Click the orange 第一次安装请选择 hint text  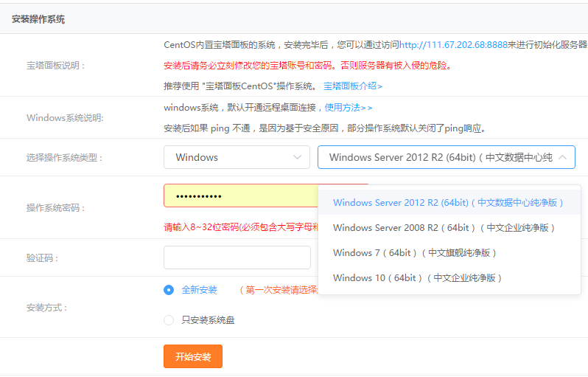click(x=279, y=290)
